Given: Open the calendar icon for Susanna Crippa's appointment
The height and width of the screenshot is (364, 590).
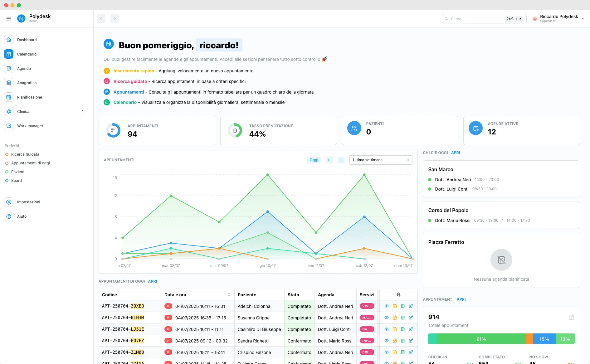Looking at the screenshot, I should coord(395,318).
